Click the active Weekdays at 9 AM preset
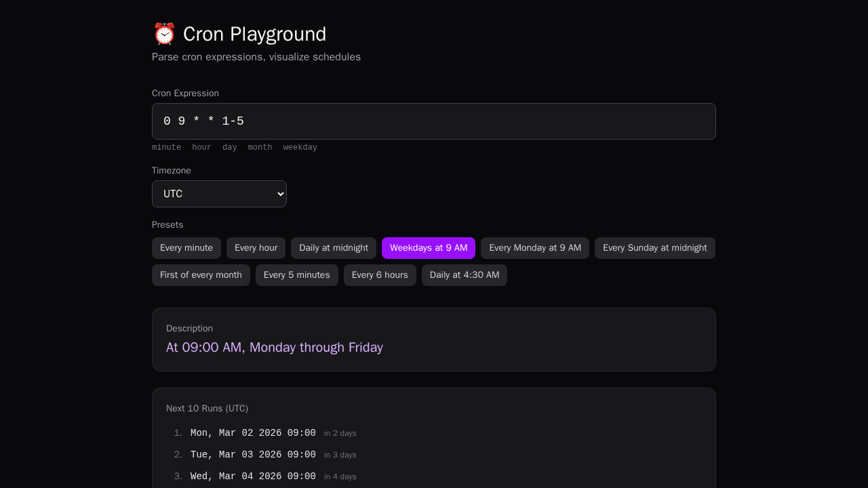868x488 pixels. [429, 248]
